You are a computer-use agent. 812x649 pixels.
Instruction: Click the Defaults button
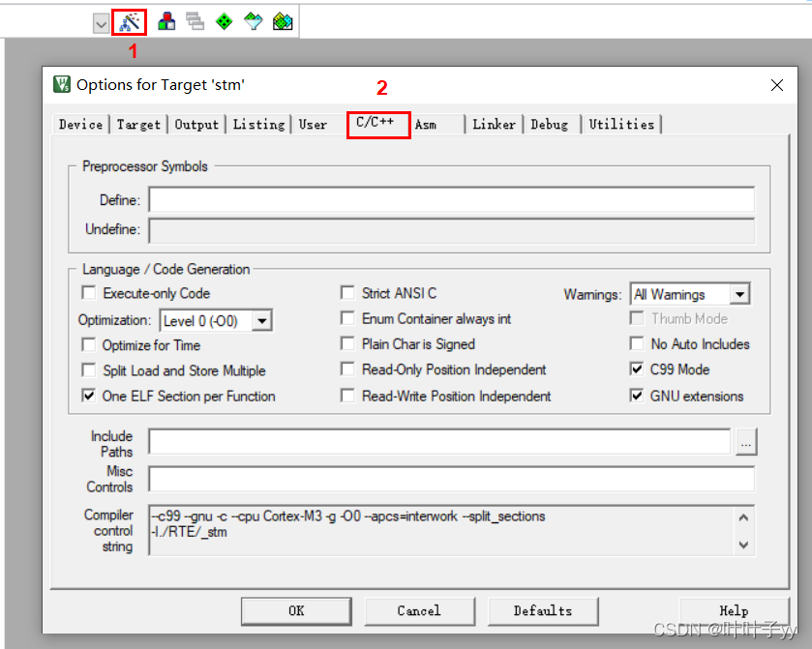click(543, 611)
